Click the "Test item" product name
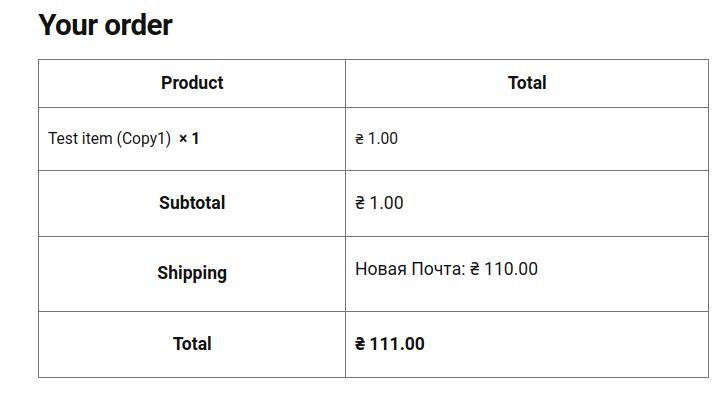 [80, 138]
